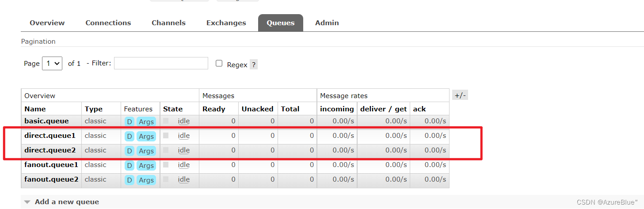Image resolution: width=644 pixels, height=209 pixels.
Task: Sort by the Unacked column header
Action: pyautogui.click(x=257, y=109)
